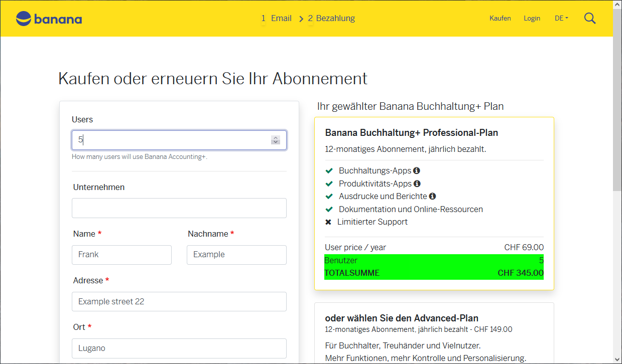Click the scrollbar down arrow
This screenshot has height=364, width=622.
click(618, 360)
